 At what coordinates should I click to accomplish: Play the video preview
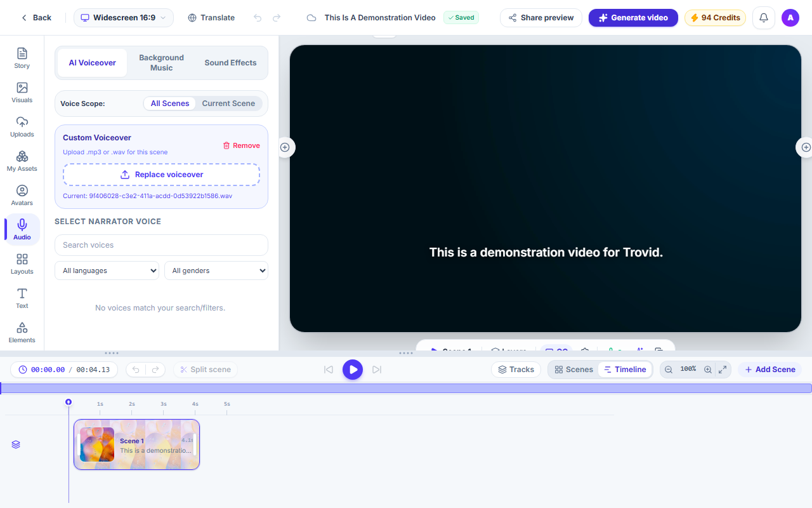pos(353,370)
